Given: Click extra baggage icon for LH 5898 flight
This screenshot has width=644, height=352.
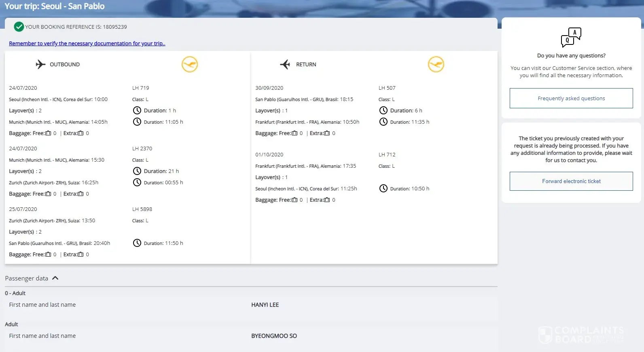Looking at the screenshot, I should tap(80, 255).
